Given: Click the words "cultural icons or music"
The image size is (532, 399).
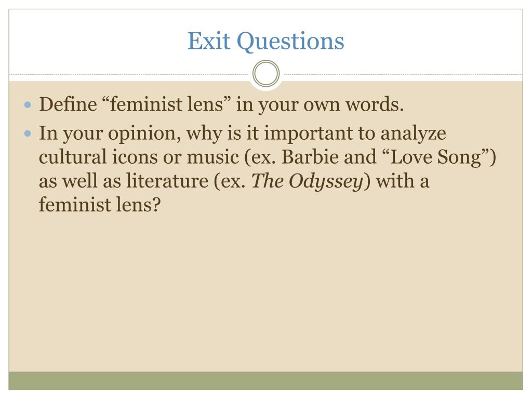Looking at the screenshot, I should (139, 157).
